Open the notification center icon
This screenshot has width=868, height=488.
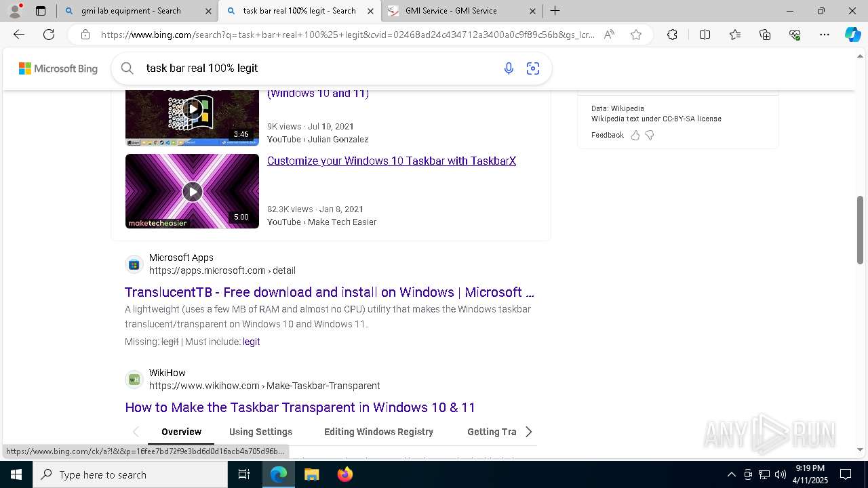(846, 474)
